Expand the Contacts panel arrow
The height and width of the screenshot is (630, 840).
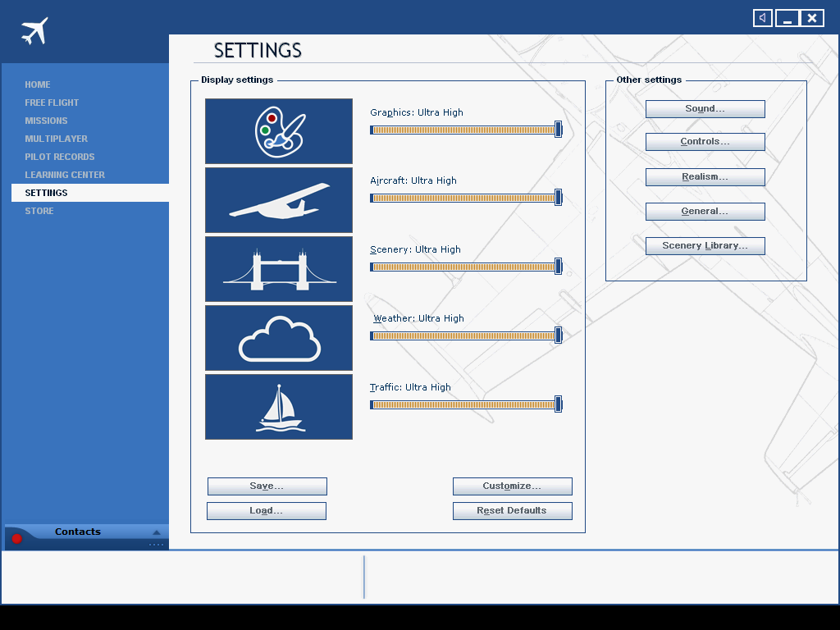click(157, 532)
